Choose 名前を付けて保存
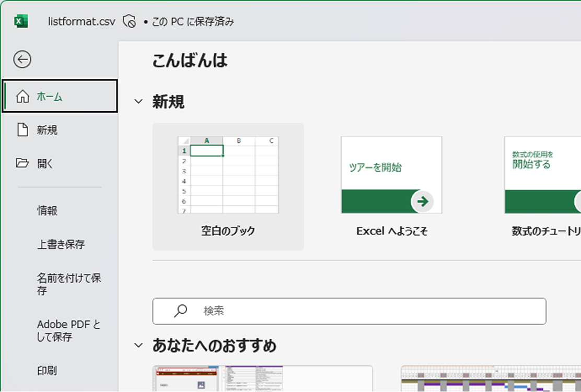Screen dimensions: 581x392 click(65, 284)
